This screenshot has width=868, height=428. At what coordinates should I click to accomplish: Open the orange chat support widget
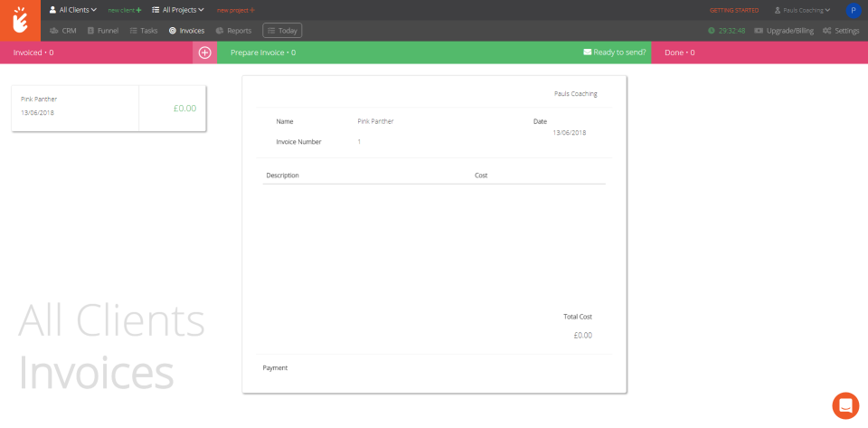[x=845, y=406]
